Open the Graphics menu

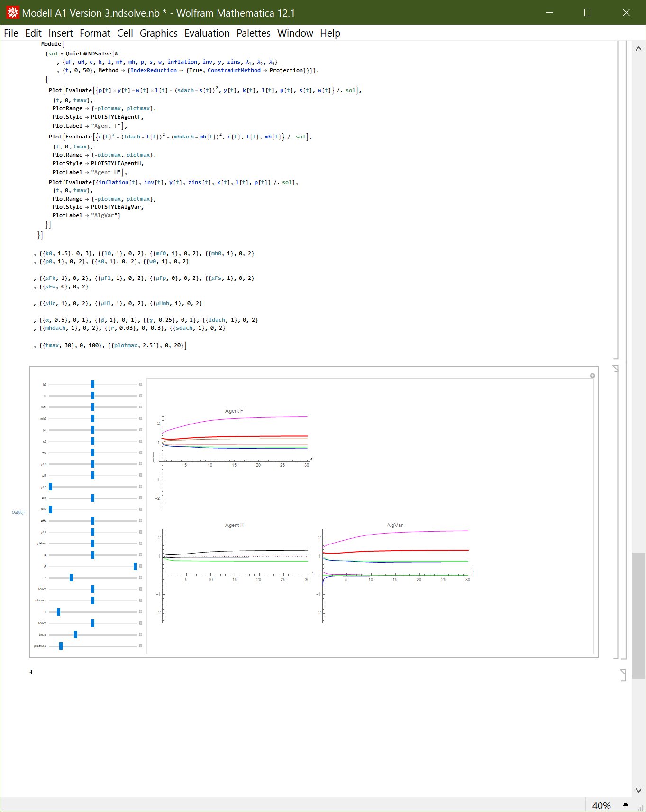click(158, 33)
